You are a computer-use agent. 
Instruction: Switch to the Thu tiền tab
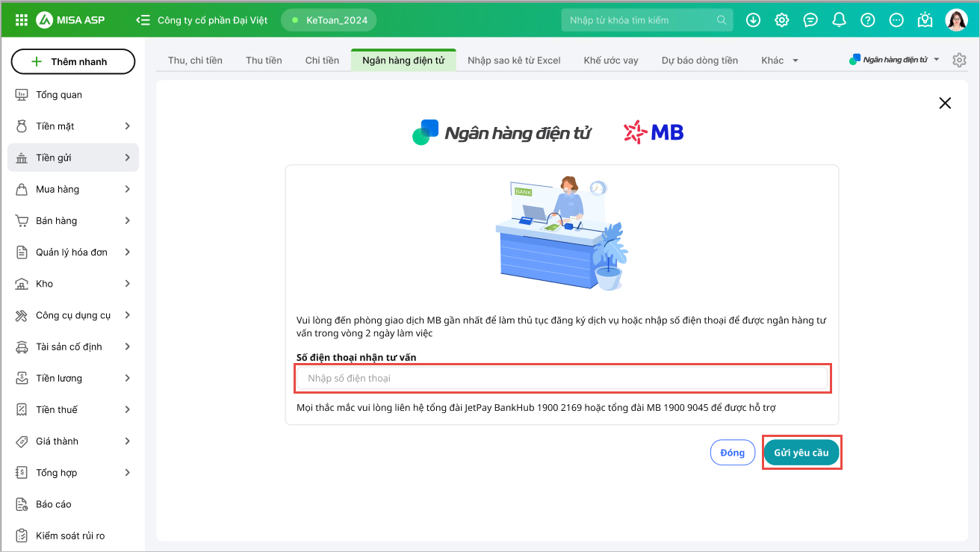(264, 61)
